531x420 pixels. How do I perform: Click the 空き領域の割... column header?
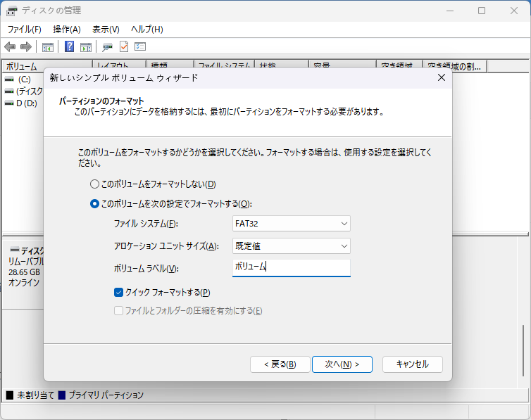[x=455, y=66]
